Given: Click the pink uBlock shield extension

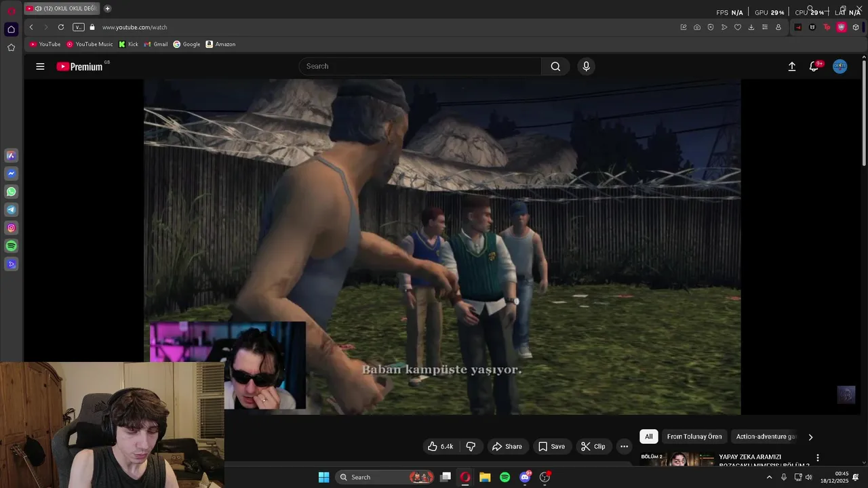Looking at the screenshot, I should 842,27.
